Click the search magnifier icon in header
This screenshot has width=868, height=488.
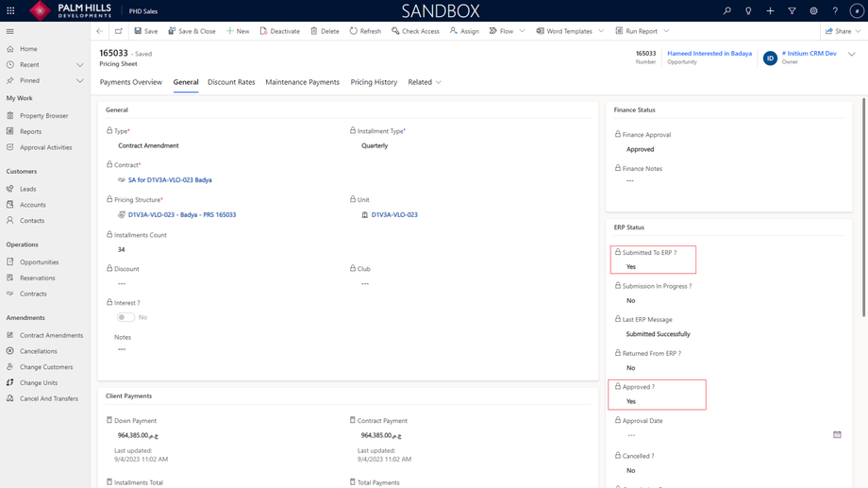[x=726, y=10]
